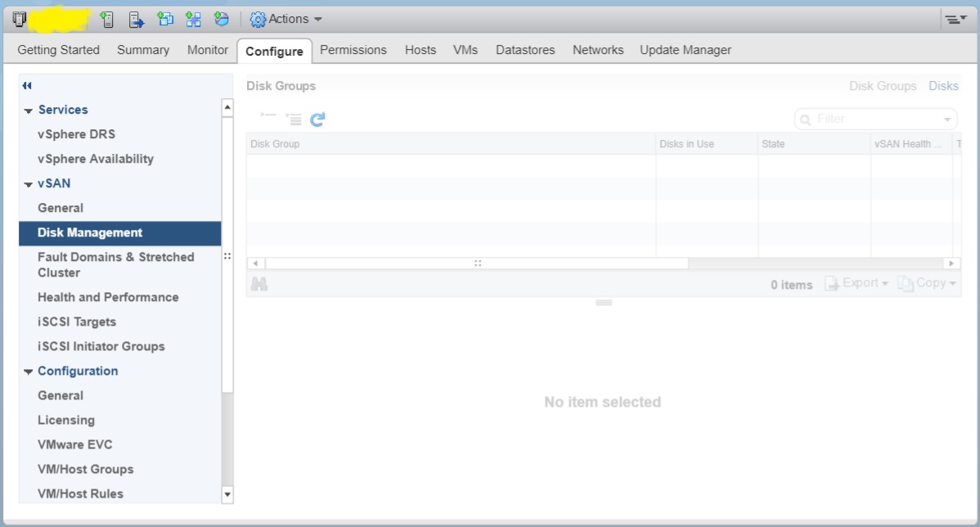Click the Add Host toolbar icon
The height and width of the screenshot is (527, 980).
click(106, 19)
